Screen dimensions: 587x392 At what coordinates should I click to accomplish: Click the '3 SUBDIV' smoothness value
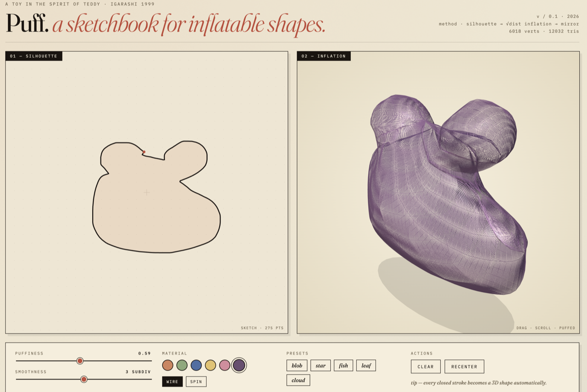pos(138,372)
